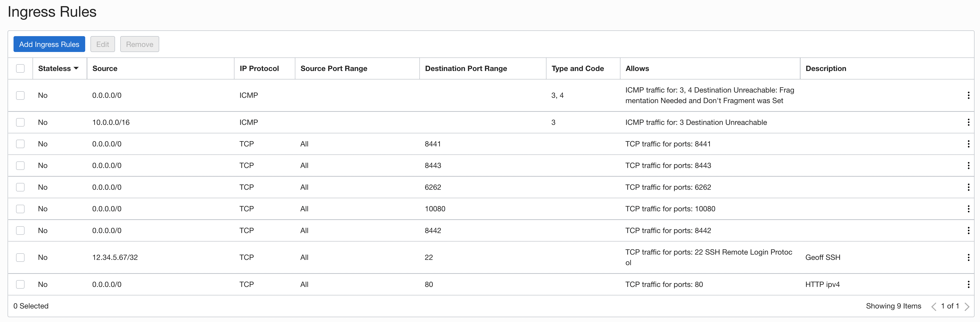Open kebab menu for port 6262 rule
Viewport: 980px width, 322px height.
coord(968,187)
